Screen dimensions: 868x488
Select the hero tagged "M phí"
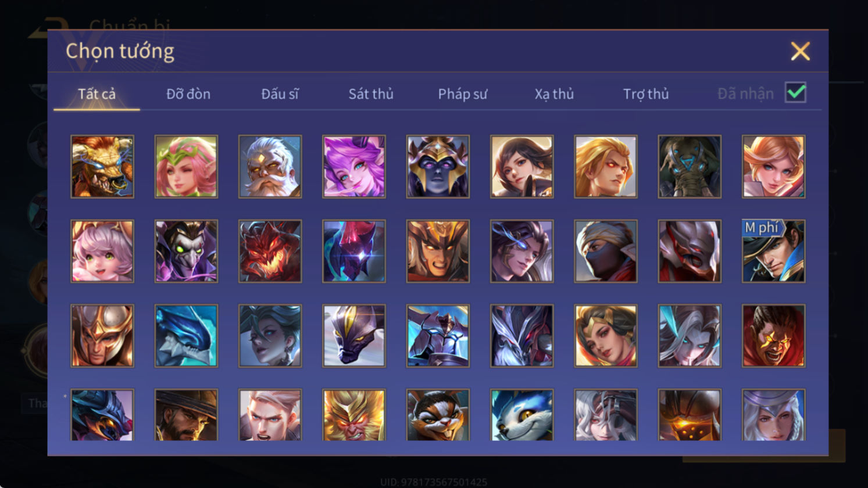pyautogui.click(x=773, y=251)
